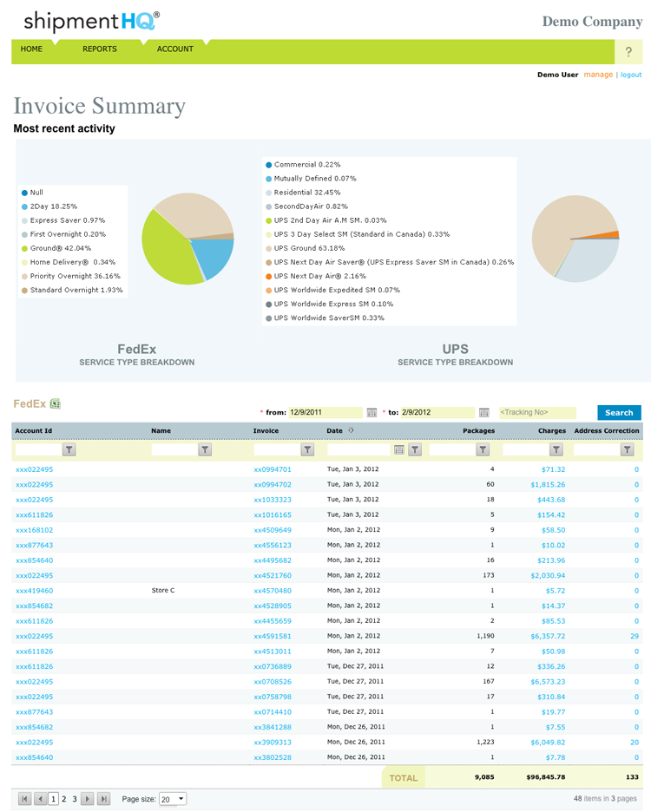Screen dimensions: 651x812
Task: Go to page 3 of results
Action: [75, 799]
